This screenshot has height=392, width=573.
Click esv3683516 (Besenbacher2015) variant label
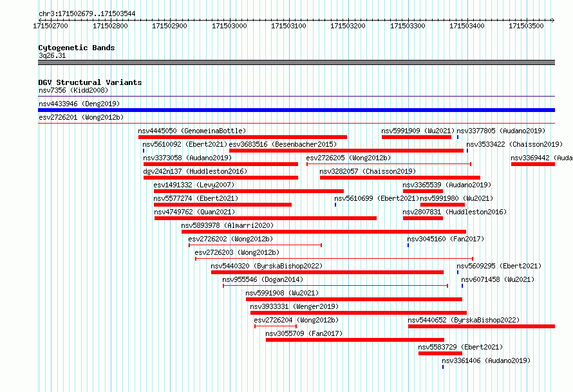tap(283, 144)
